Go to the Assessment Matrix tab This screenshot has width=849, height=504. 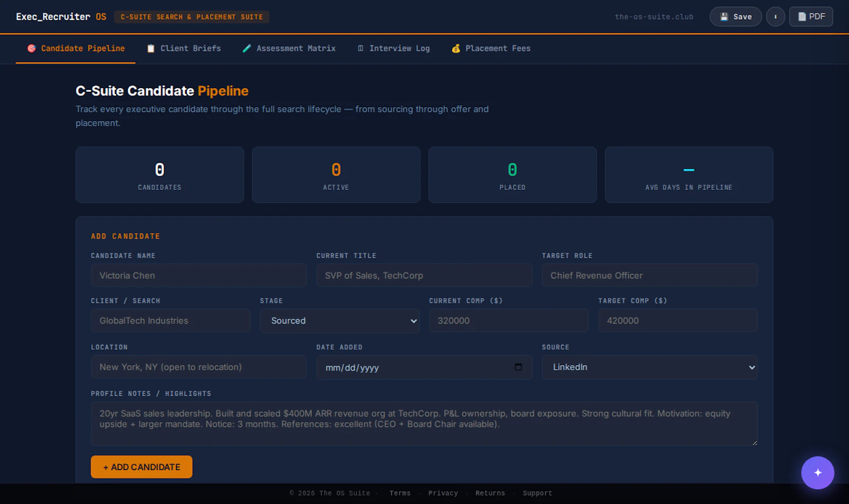pyautogui.click(x=289, y=48)
